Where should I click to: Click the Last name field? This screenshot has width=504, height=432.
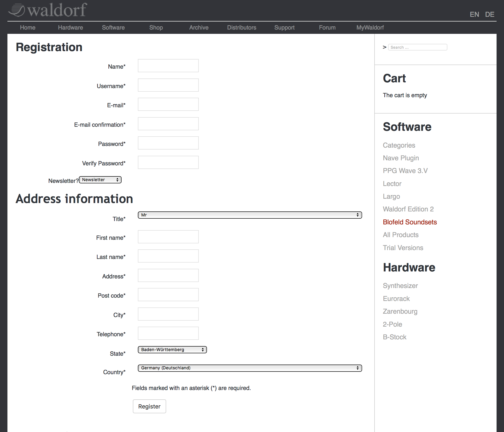(168, 256)
